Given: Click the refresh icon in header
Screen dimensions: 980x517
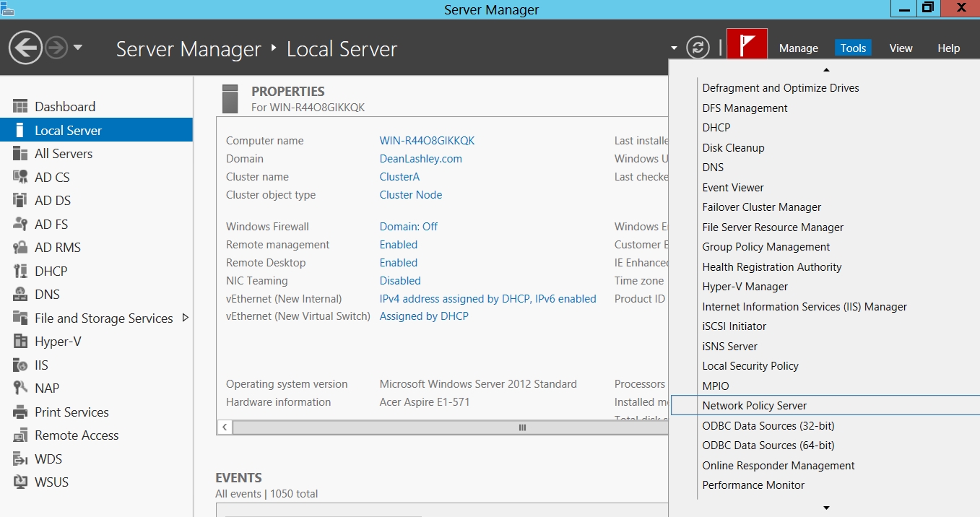Looking at the screenshot, I should point(698,48).
